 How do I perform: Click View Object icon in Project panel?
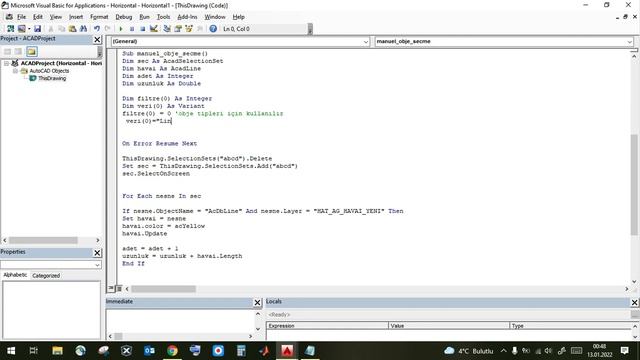pyautogui.click(x=18, y=51)
